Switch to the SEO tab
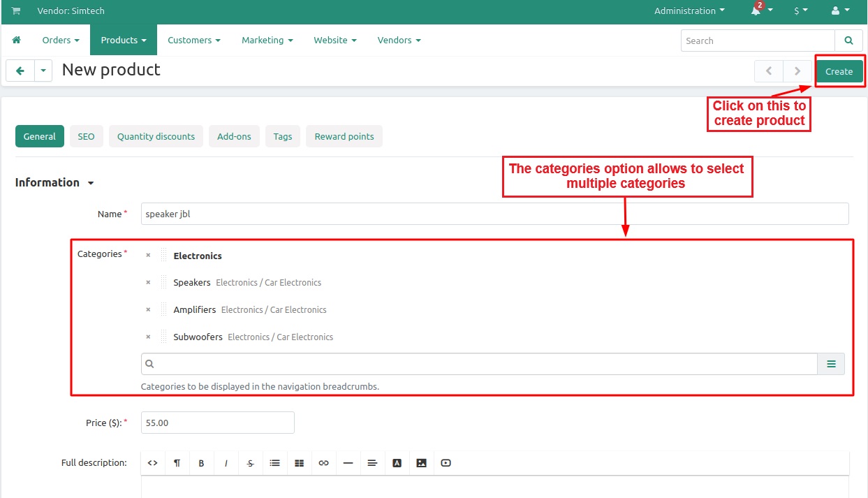868x498 pixels. pos(86,136)
